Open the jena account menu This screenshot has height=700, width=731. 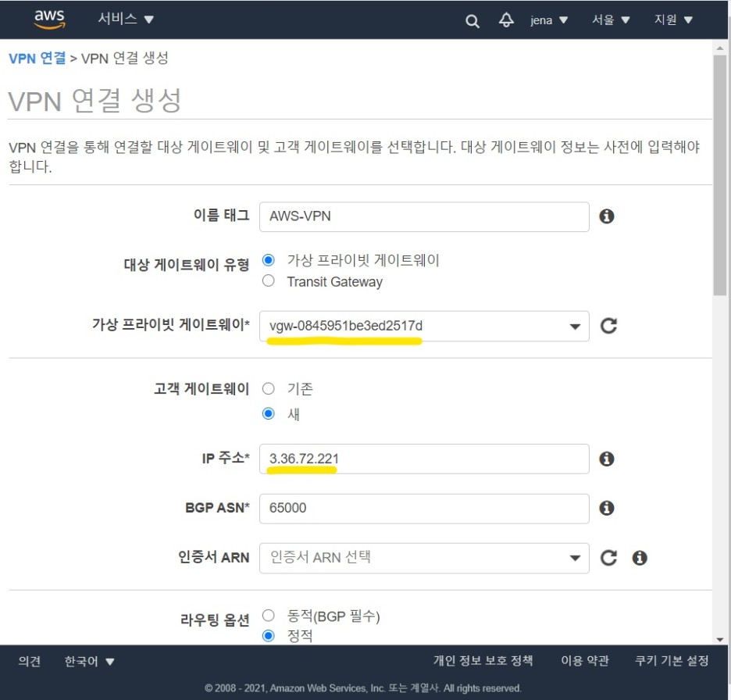(549, 20)
